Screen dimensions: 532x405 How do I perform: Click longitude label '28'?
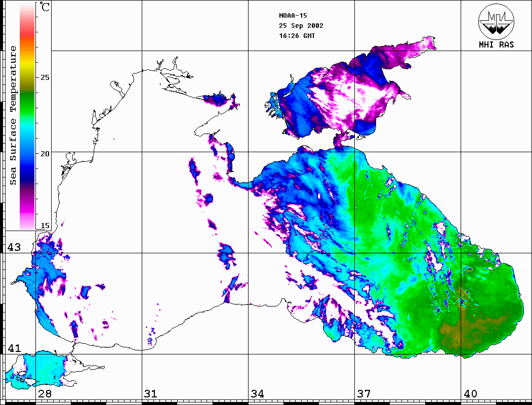(x=45, y=394)
